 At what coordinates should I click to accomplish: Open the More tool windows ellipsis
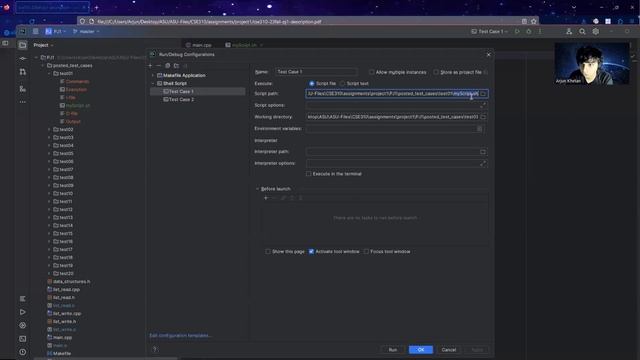(22, 102)
